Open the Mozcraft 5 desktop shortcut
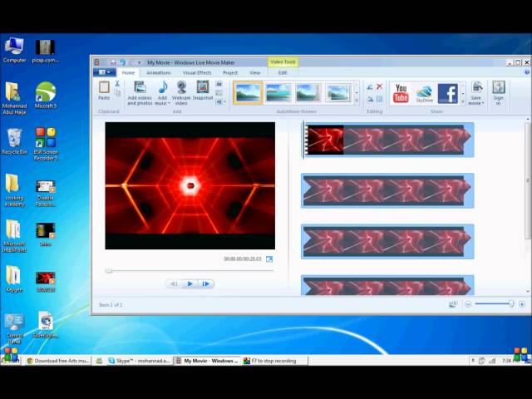The width and height of the screenshot is (532, 399). [x=46, y=95]
